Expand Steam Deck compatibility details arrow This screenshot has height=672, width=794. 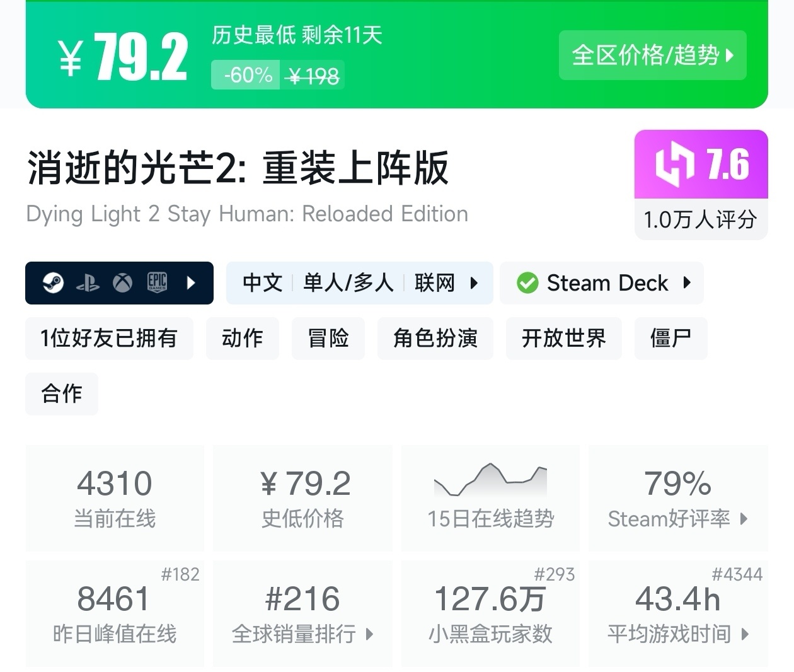coord(687,283)
